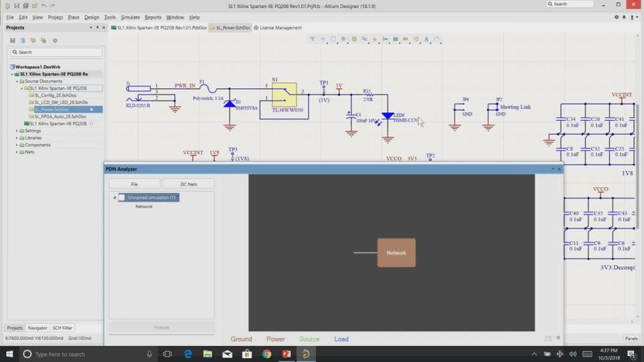Open the PDN Analyzer panel dropdown arrow
Screen dimensions: 644x362
click(x=553, y=169)
